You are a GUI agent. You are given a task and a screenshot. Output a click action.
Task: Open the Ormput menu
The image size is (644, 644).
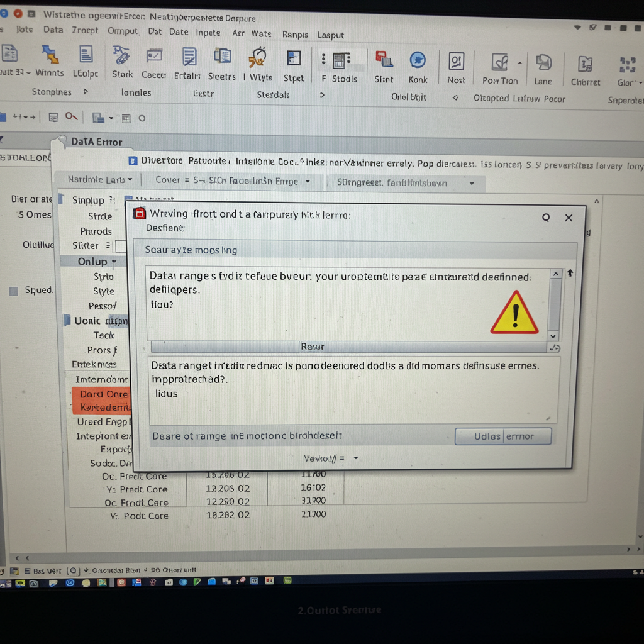tap(123, 31)
